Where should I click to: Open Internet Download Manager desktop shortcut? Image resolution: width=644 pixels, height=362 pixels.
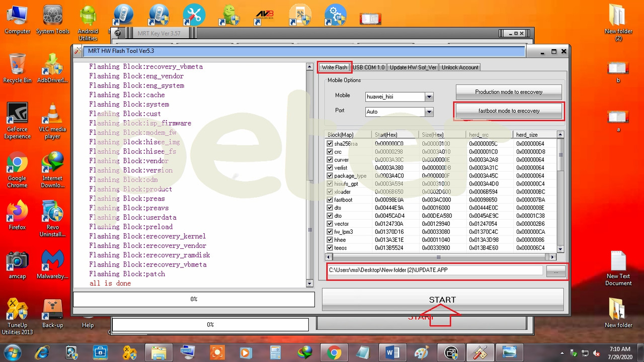[x=52, y=170]
